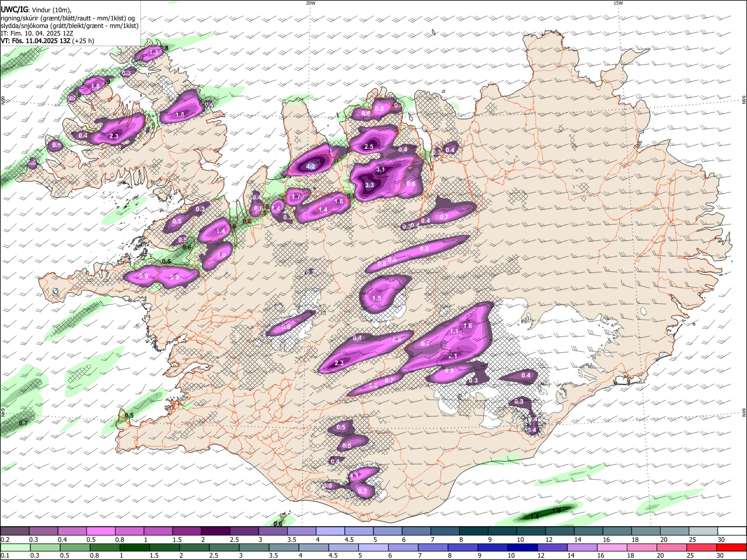747x560 pixels.
Task: Click the white 30+ snow swatch
Action: tap(732, 531)
